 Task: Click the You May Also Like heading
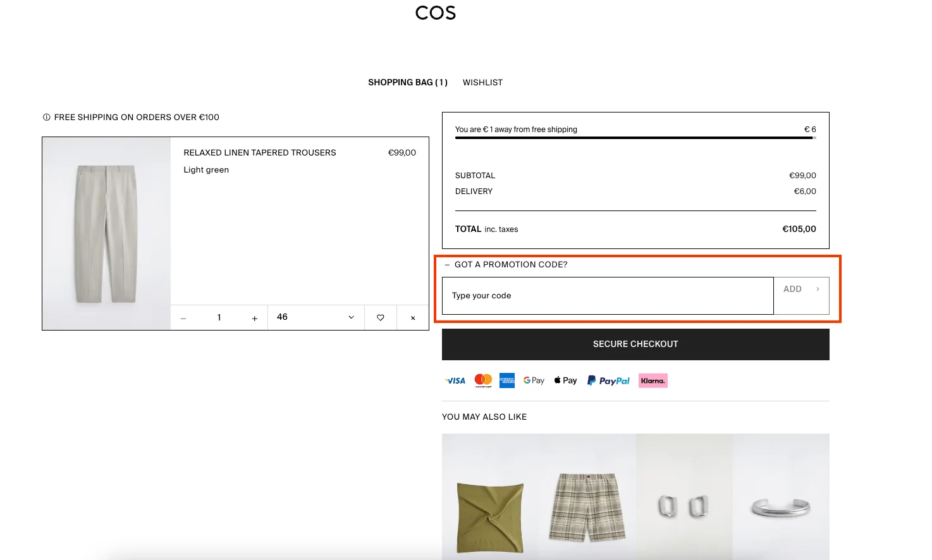point(484,417)
